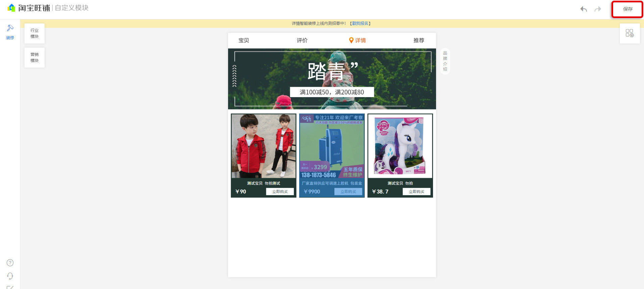Redo the edit with the redo arrow
644x289 pixels.
(x=598, y=9)
